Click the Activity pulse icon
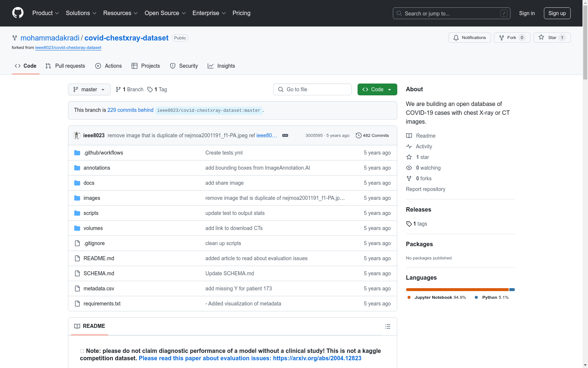This screenshot has height=368, width=588. (409, 146)
